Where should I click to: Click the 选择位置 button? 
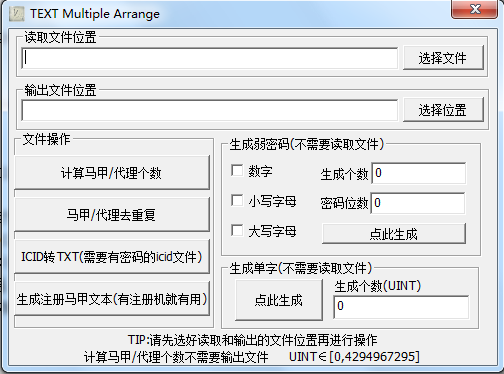[x=443, y=110]
